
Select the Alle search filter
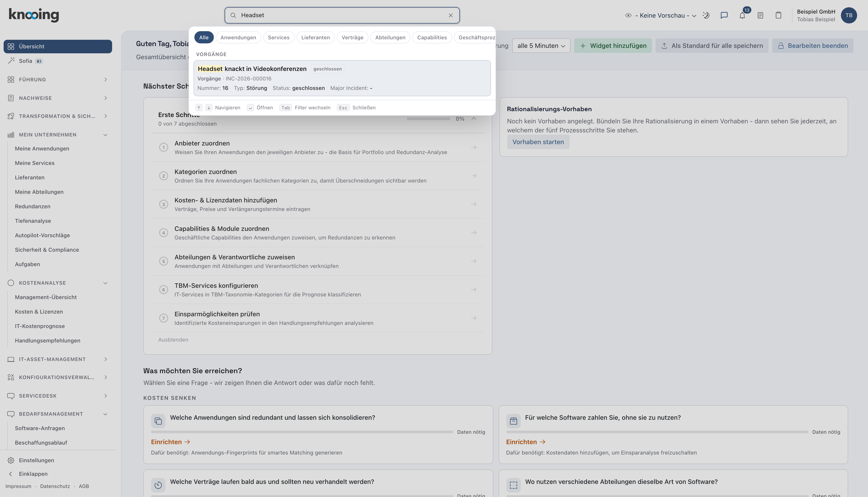click(x=204, y=38)
